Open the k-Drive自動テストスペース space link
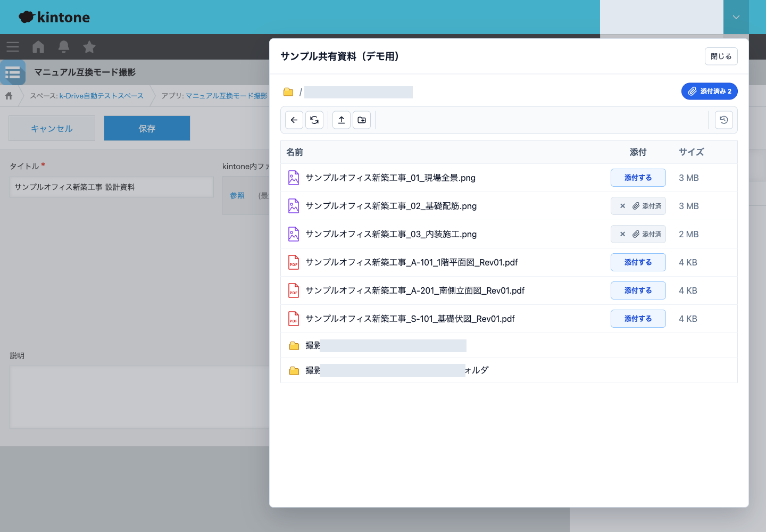Viewport: 766px width, 532px height. coord(102,96)
